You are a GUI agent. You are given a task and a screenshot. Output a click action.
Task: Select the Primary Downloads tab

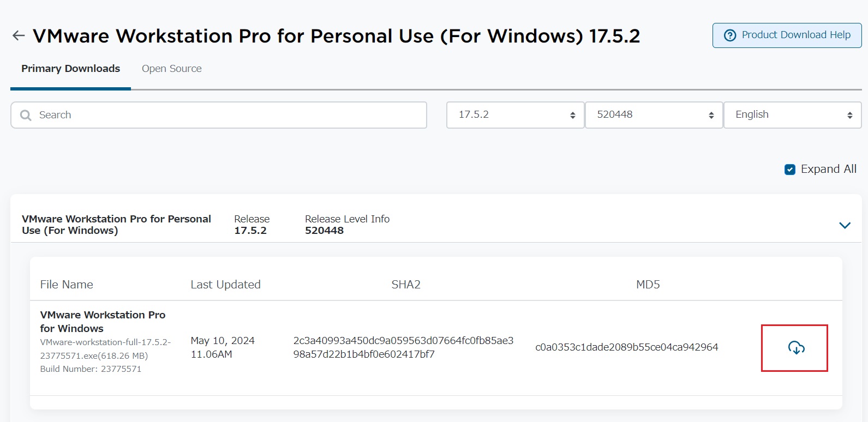click(x=70, y=68)
